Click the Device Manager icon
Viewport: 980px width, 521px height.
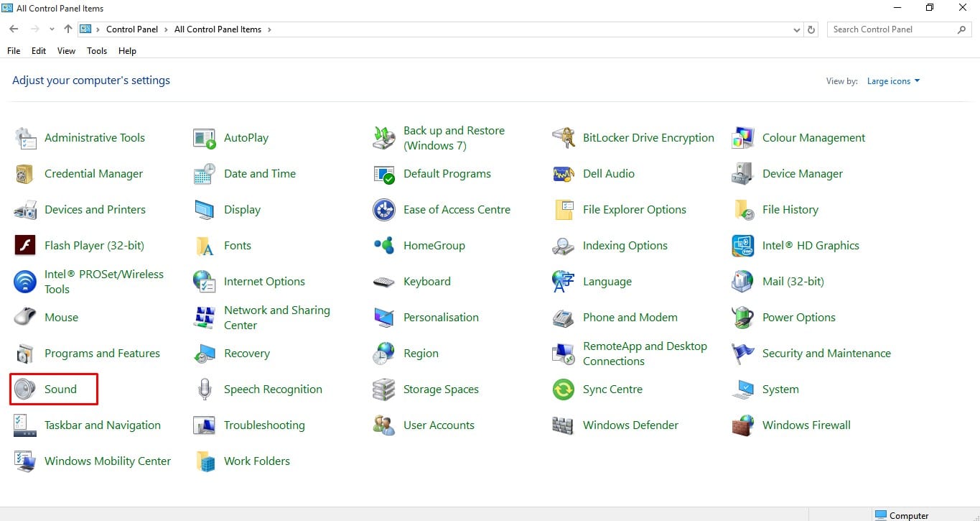coord(743,174)
